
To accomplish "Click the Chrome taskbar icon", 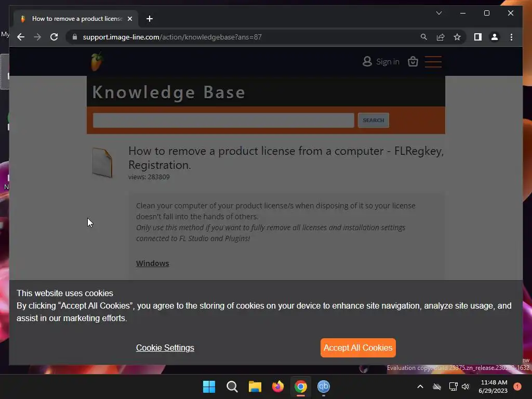I will tap(301, 387).
